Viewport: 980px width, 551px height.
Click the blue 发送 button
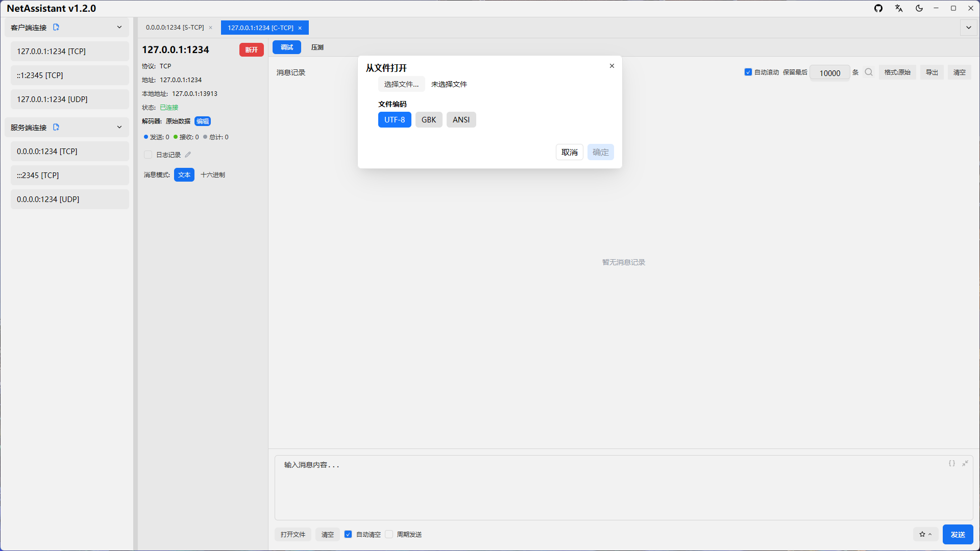point(958,534)
